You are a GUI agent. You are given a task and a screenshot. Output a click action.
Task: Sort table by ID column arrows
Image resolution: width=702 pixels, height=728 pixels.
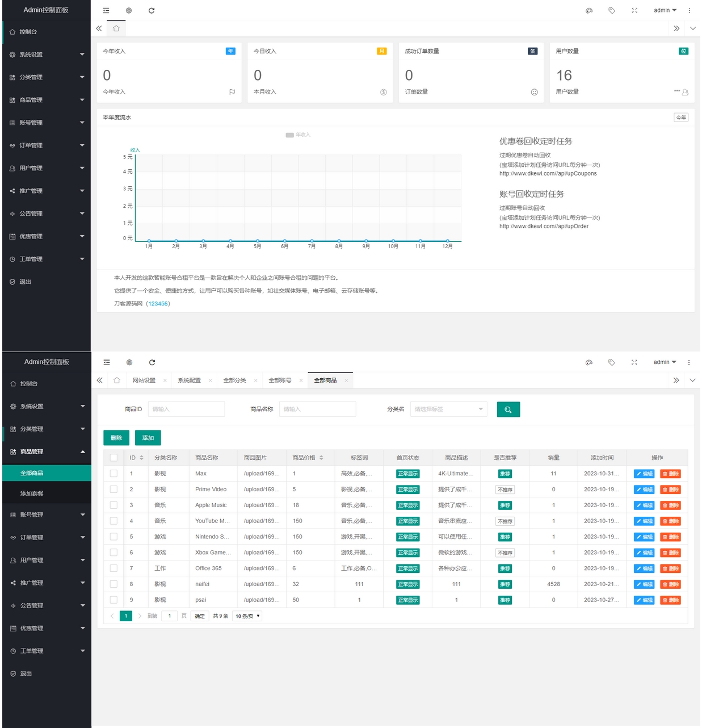tap(141, 458)
